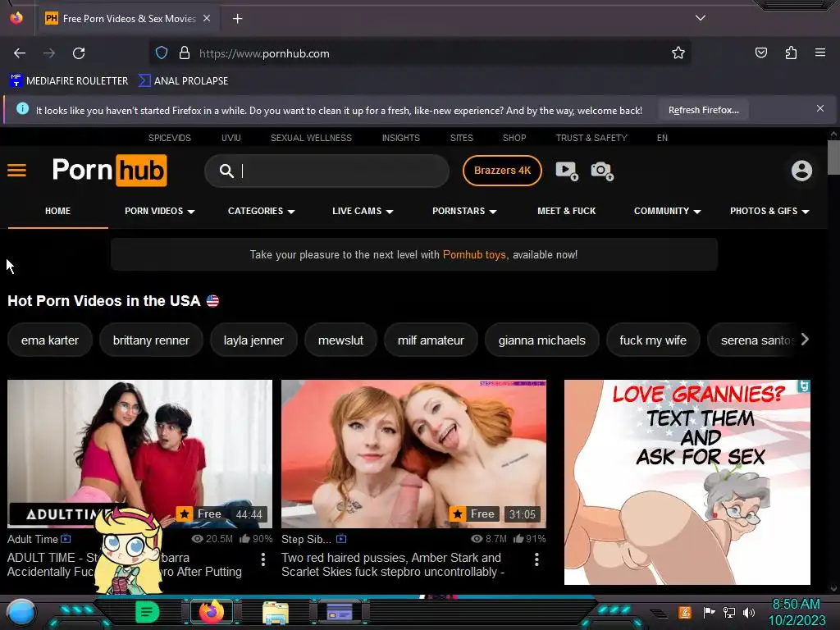Open the SEXUAL WELLNESS top link
Viewport: 840px width, 630px height.
click(x=311, y=138)
